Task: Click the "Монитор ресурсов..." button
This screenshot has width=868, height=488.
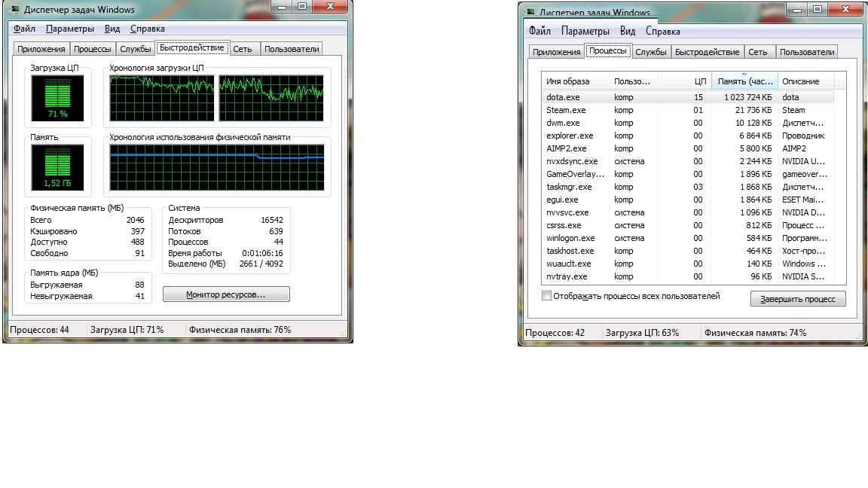Action: coord(226,294)
